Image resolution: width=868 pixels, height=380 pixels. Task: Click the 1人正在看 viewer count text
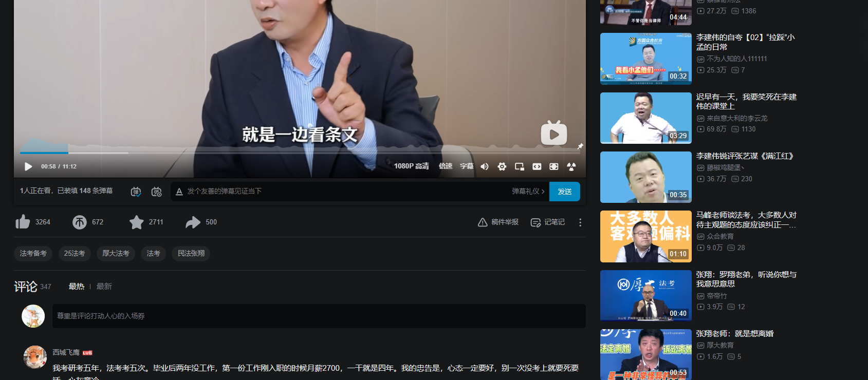(36, 191)
